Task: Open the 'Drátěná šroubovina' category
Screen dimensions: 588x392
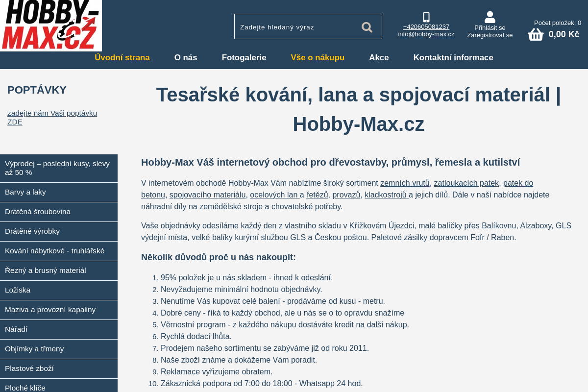Action: pyautogui.click(x=59, y=212)
